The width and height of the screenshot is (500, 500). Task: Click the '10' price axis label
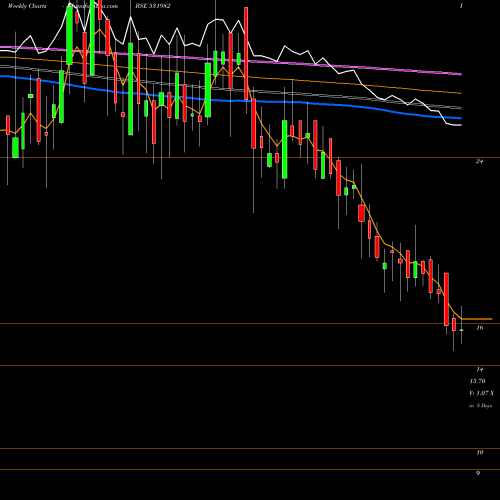point(479,453)
